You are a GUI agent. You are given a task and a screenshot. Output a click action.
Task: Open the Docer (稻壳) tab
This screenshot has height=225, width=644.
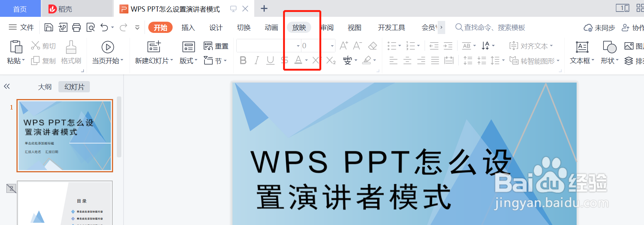pyautogui.click(x=77, y=9)
